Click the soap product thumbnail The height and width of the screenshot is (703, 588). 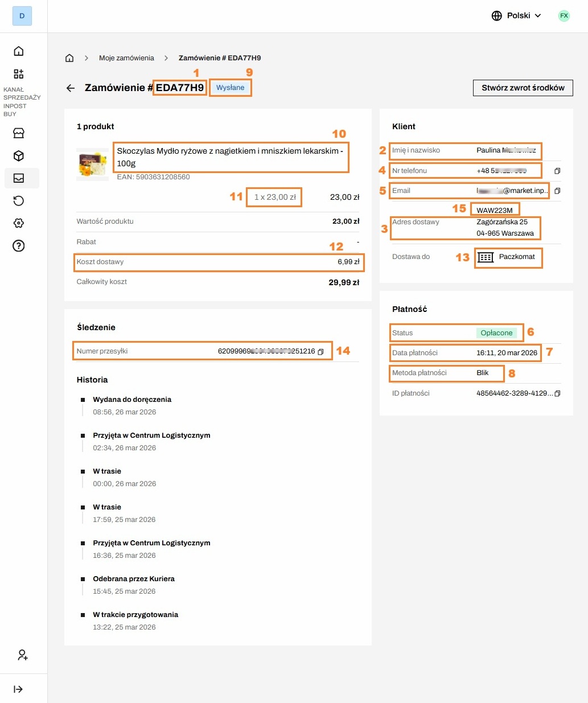tap(92, 164)
